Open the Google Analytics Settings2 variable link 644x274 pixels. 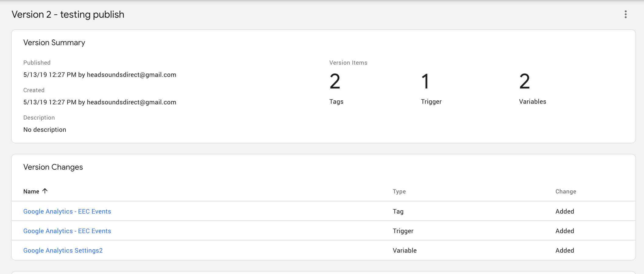coord(63,251)
